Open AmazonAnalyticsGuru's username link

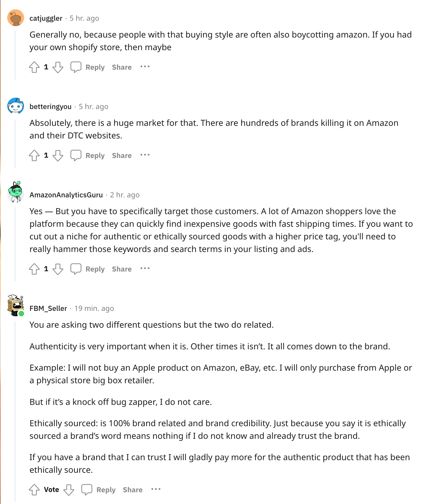tap(66, 195)
